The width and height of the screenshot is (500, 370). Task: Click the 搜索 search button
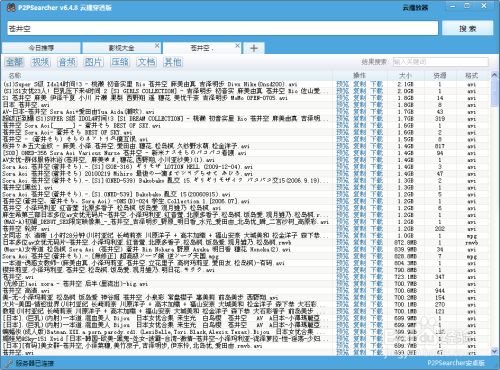[467, 29]
